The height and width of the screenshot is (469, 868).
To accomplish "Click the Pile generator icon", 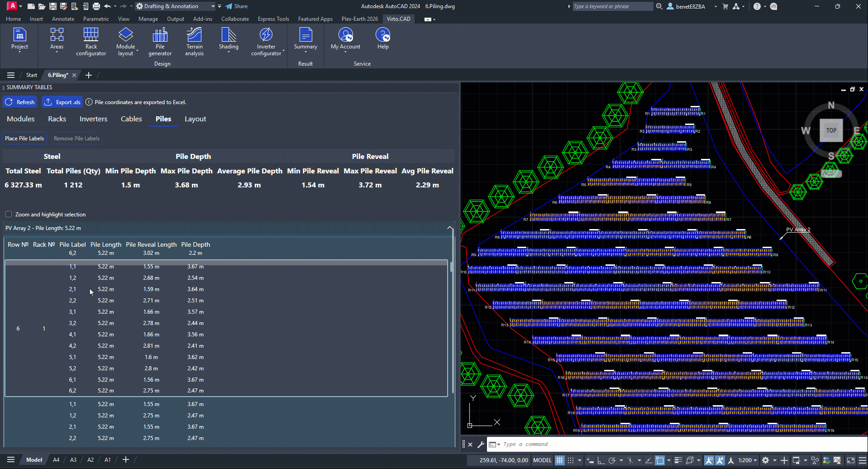I will click(x=160, y=41).
